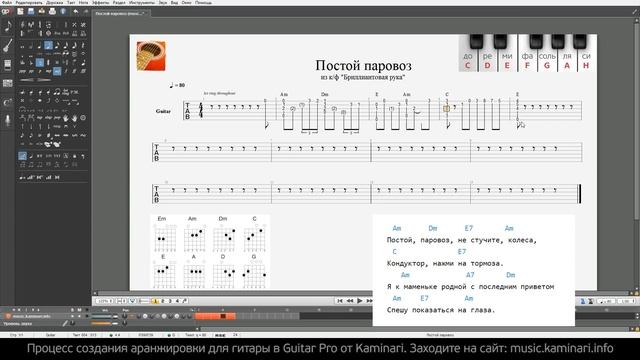Open the zoom level dropdown
This screenshot has width=640, height=360.
tap(104, 301)
